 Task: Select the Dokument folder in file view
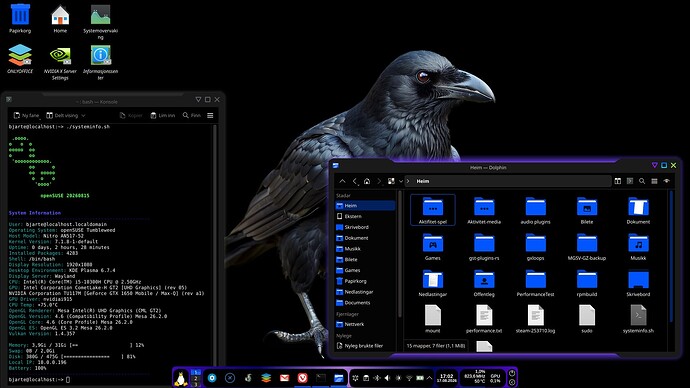point(638,210)
